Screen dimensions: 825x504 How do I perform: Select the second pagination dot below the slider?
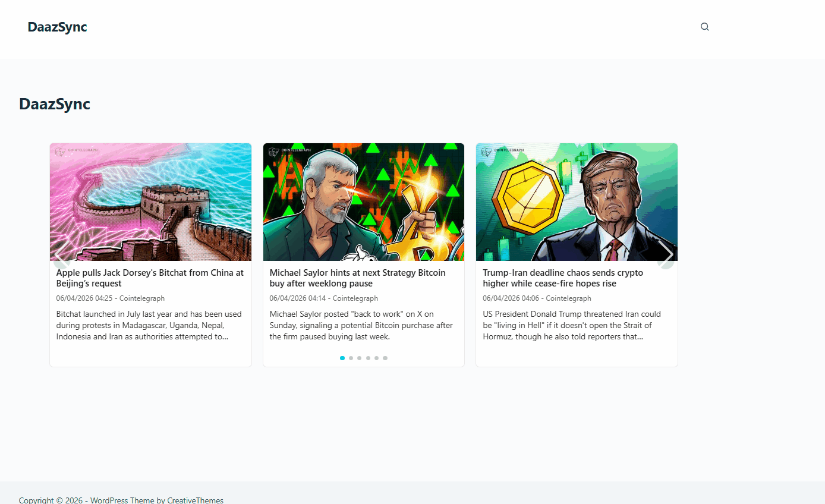(x=351, y=358)
